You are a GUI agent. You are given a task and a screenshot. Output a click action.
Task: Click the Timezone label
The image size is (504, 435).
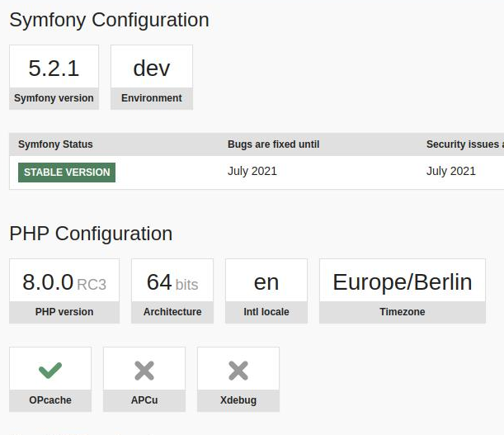coord(403,312)
